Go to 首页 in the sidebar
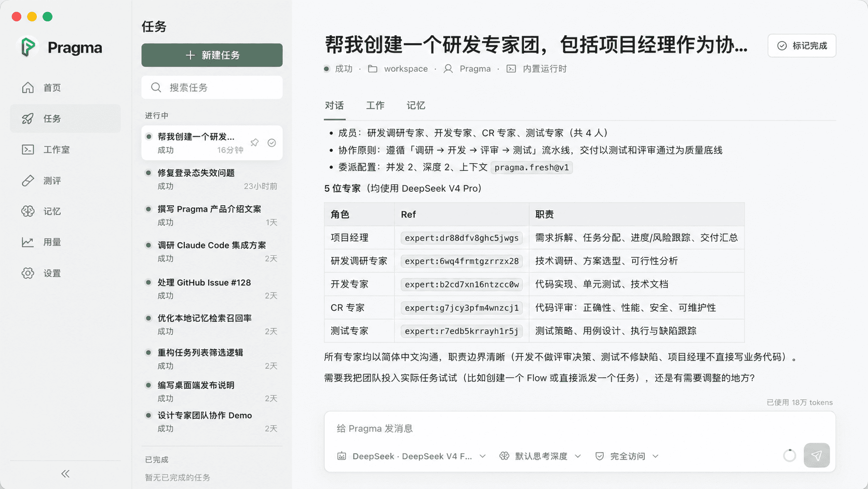The height and width of the screenshot is (489, 868). tap(65, 87)
